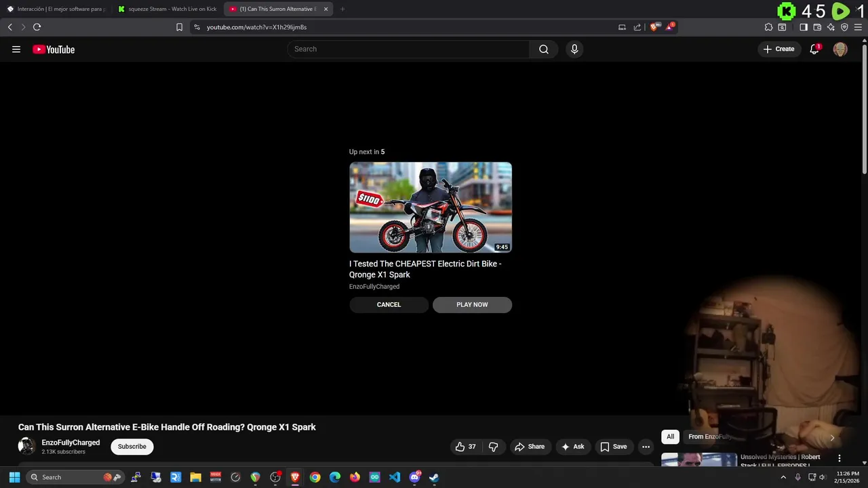This screenshot has height=488, width=868.
Task: Click the browser address bar URL
Action: 256,27
